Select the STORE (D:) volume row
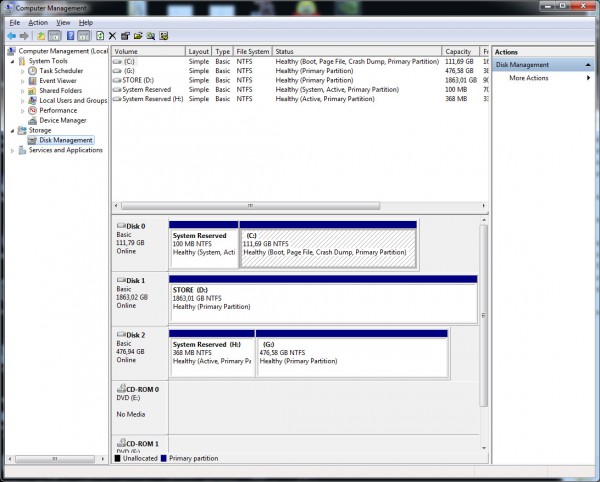The height and width of the screenshot is (482, 600). pos(300,80)
